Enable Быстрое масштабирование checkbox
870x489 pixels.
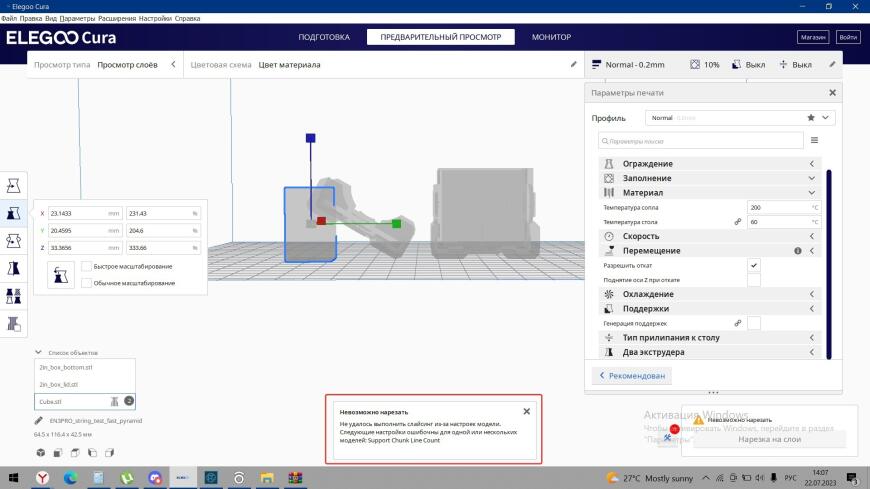(87, 266)
